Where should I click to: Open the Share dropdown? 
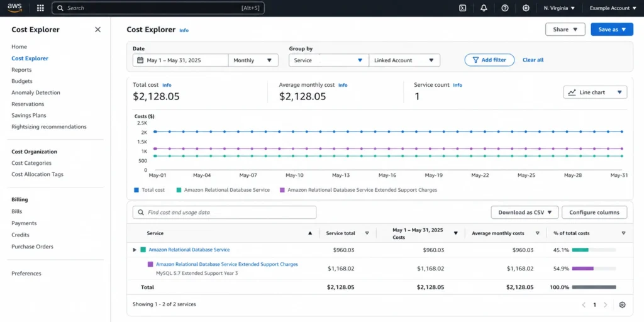point(565,30)
